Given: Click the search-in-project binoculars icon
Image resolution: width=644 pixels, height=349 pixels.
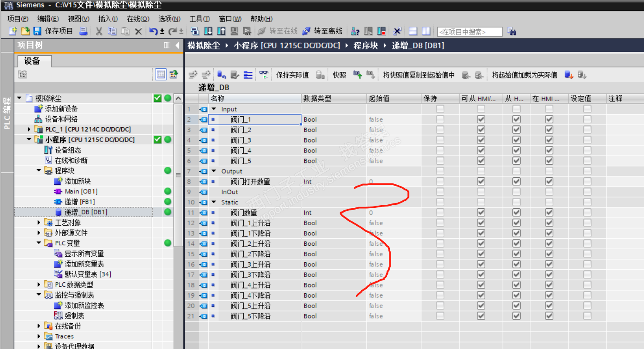Looking at the screenshot, I should pyautogui.click(x=512, y=31).
